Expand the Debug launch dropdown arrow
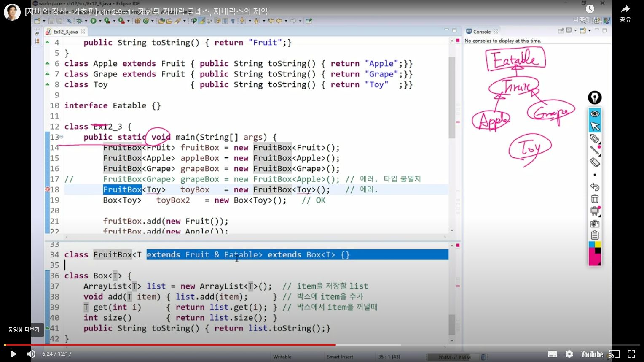Viewport: 644px width, 362px height. [x=86, y=21]
